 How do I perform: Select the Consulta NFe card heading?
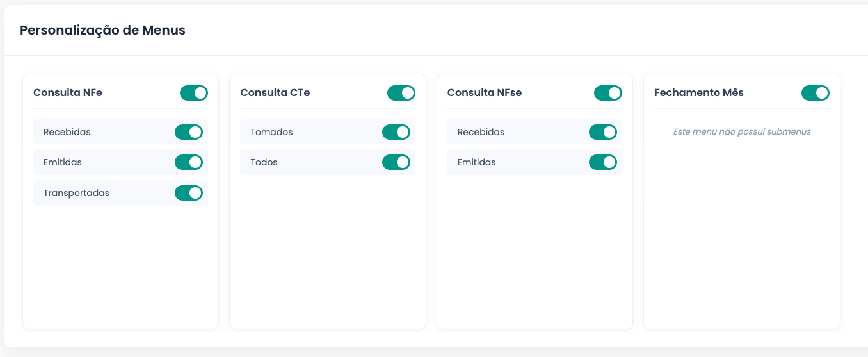click(68, 93)
